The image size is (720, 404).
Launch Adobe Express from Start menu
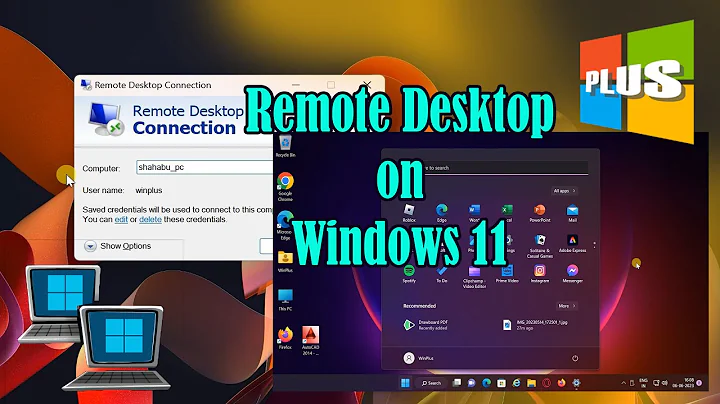tap(572, 241)
